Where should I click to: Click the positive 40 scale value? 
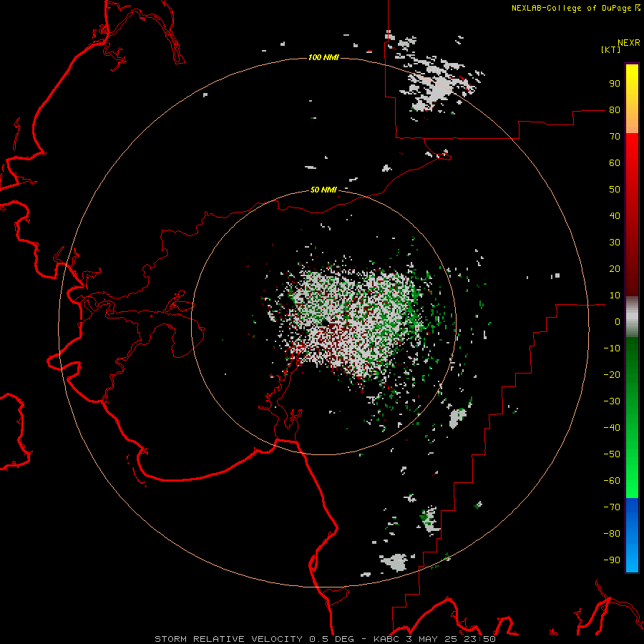pos(615,216)
